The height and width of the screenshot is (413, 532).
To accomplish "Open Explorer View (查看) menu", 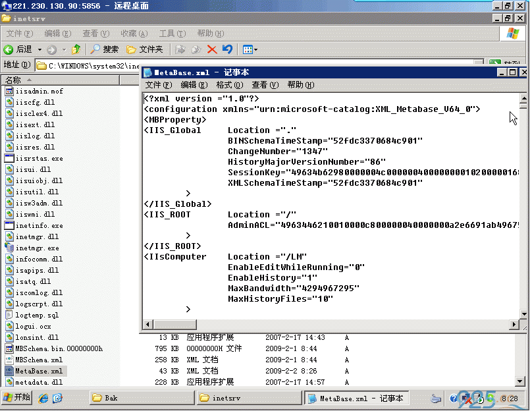I will 96,34.
